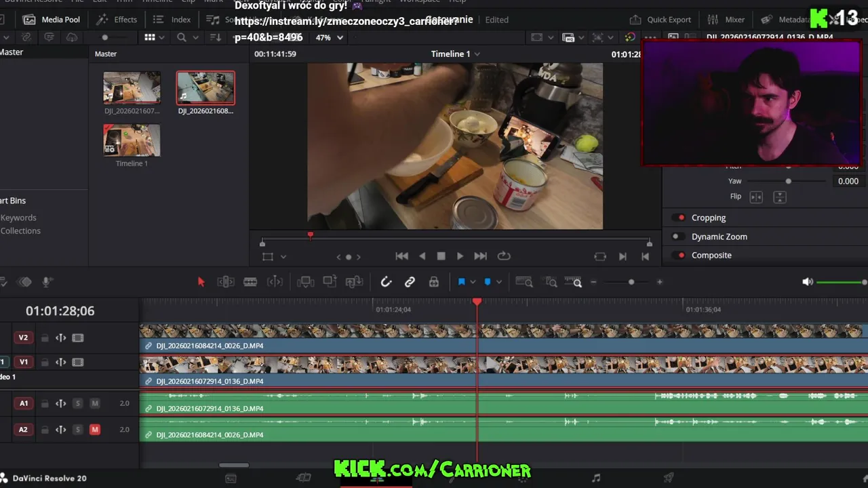Activate the Trim Edit Mode tool
This screenshot has height=488, width=868.
pyautogui.click(x=226, y=282)
